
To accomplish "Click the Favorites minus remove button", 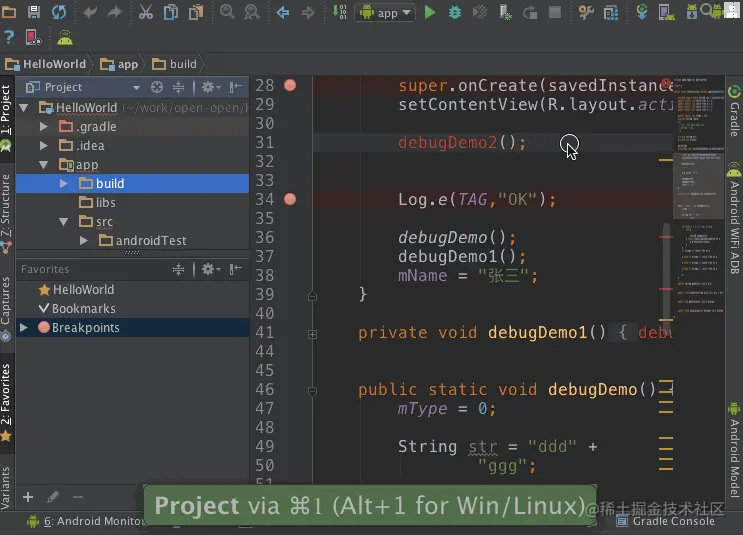I will tap(78, 497).
